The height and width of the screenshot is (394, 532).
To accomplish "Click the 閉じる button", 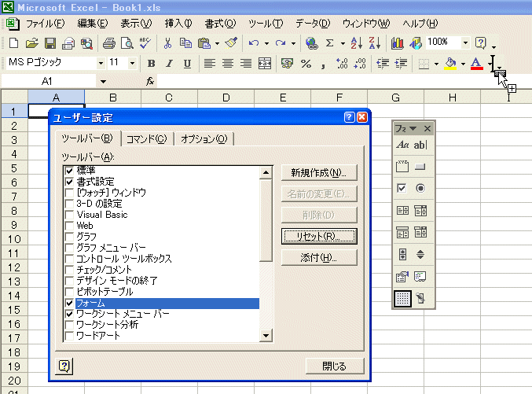I will (335, 366).
